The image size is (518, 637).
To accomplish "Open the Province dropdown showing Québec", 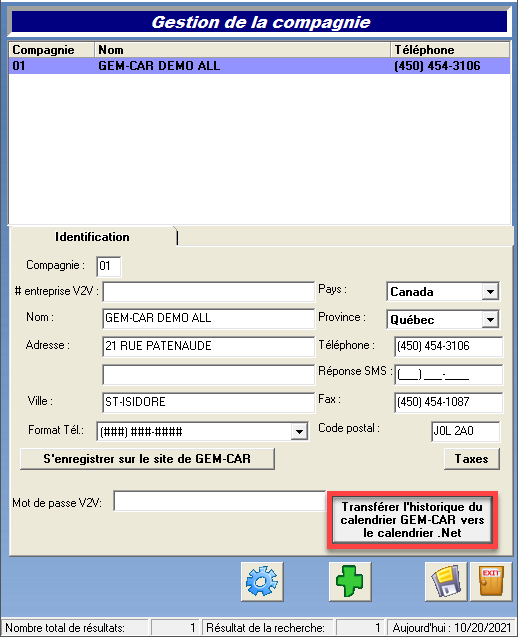I will (490, 320).
